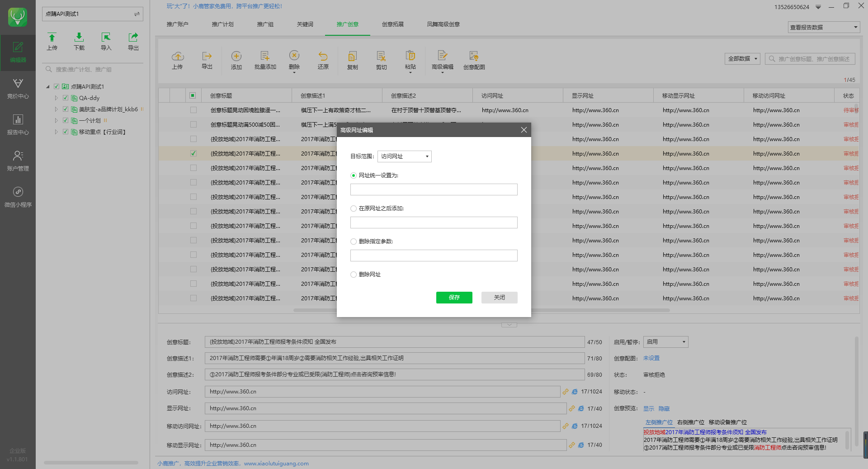This screenshot has height=469, width=868.
Task: Click the link icon next to 移动访问网址 field
Action: 566,426
